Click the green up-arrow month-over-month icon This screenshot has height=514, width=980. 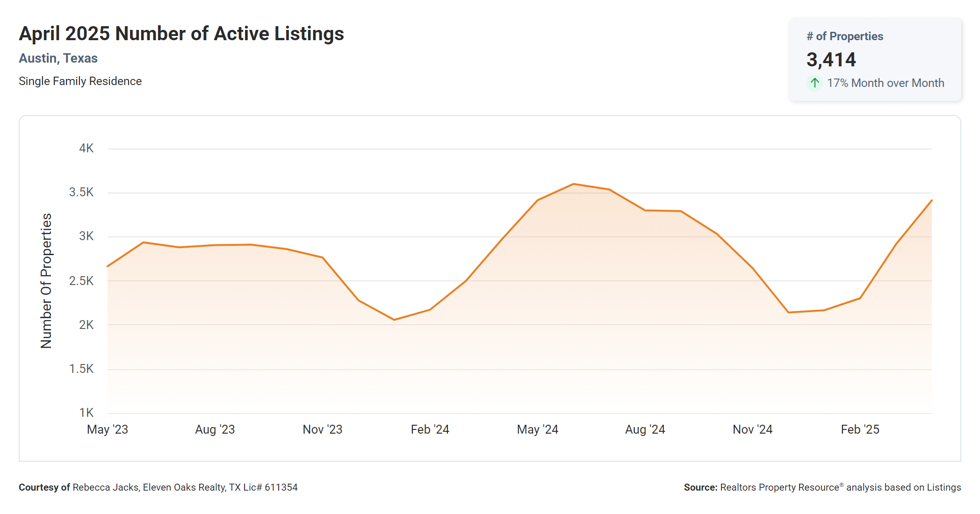(814, 83)
